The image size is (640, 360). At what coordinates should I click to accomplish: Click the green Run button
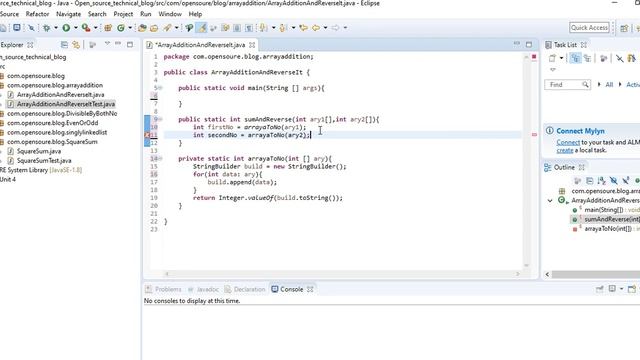pos(66,28)
